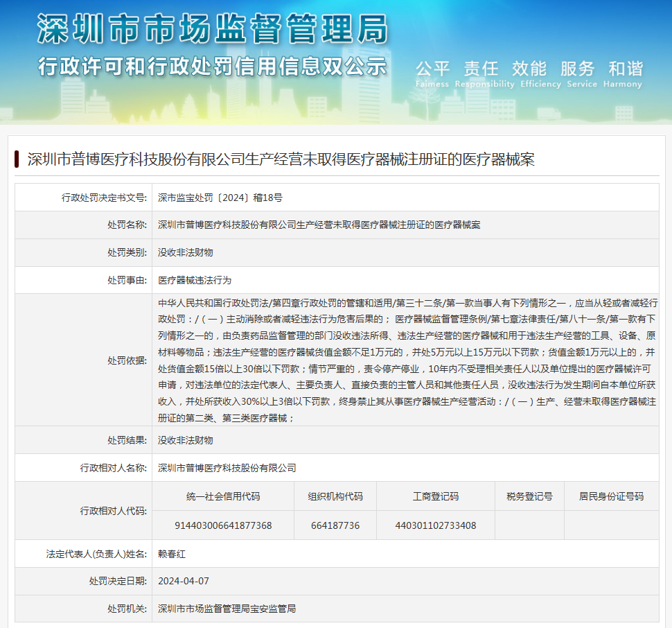
Task: Select the decision date 2024-04-07
Action: point(184,582)
